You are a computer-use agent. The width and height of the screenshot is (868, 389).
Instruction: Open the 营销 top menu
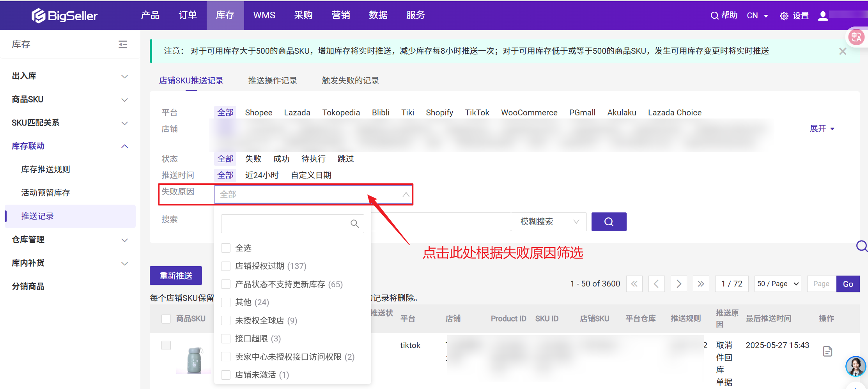pos(341,15)
